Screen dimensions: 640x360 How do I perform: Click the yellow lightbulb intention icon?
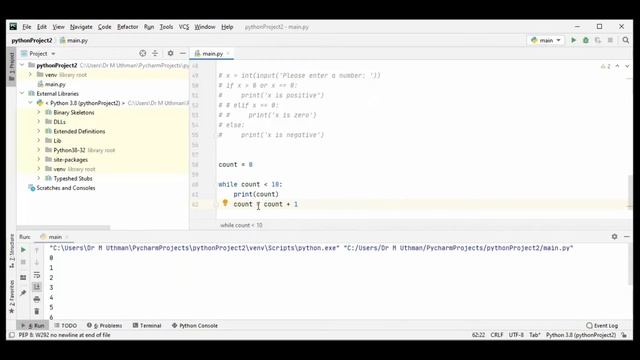pyautogui.click(x=225, y=202)
